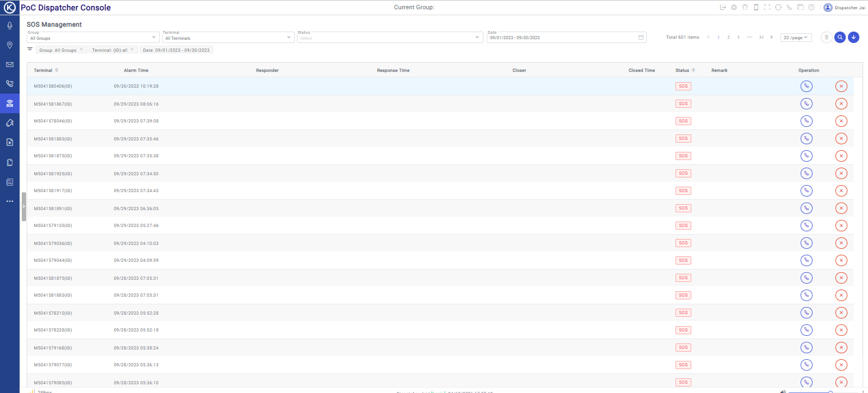
Task: Open the list report page in sidebar
Action: 10,182
